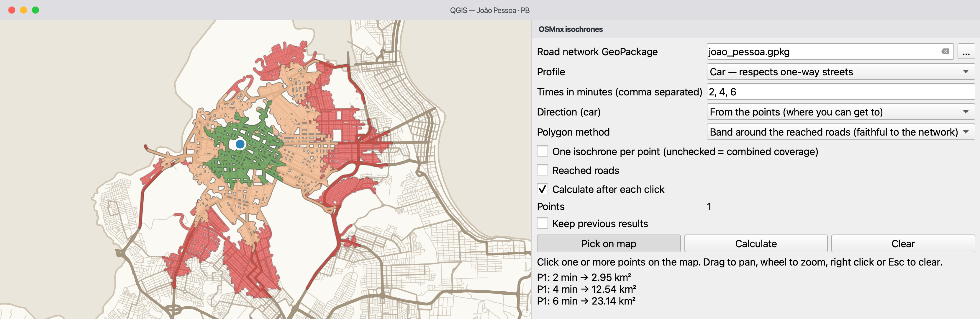The image size is (980, 319).
Task: Select the P1: 2 min → 2.95 km² result
Action: (x=584, y=277)
